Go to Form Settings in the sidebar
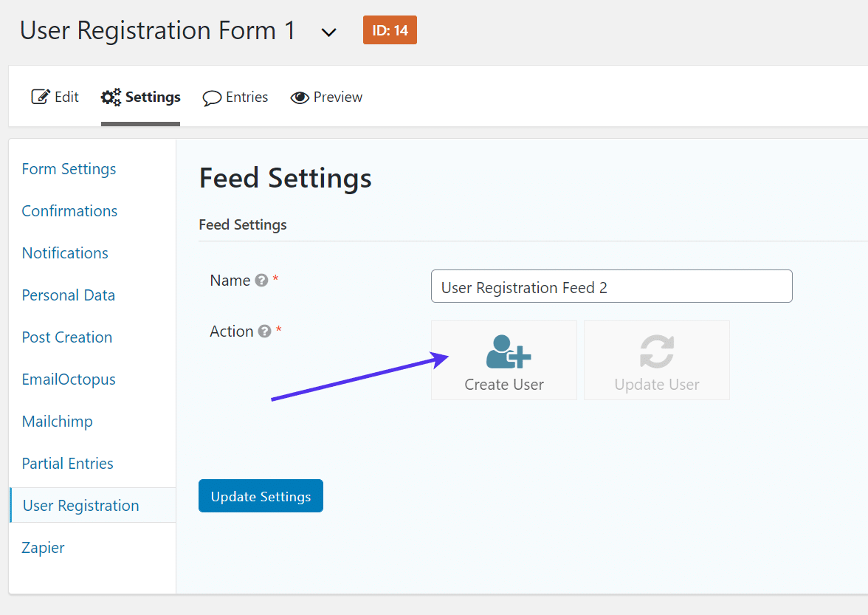The width and height of the screenshot is (868, 615). pos(69,169)
